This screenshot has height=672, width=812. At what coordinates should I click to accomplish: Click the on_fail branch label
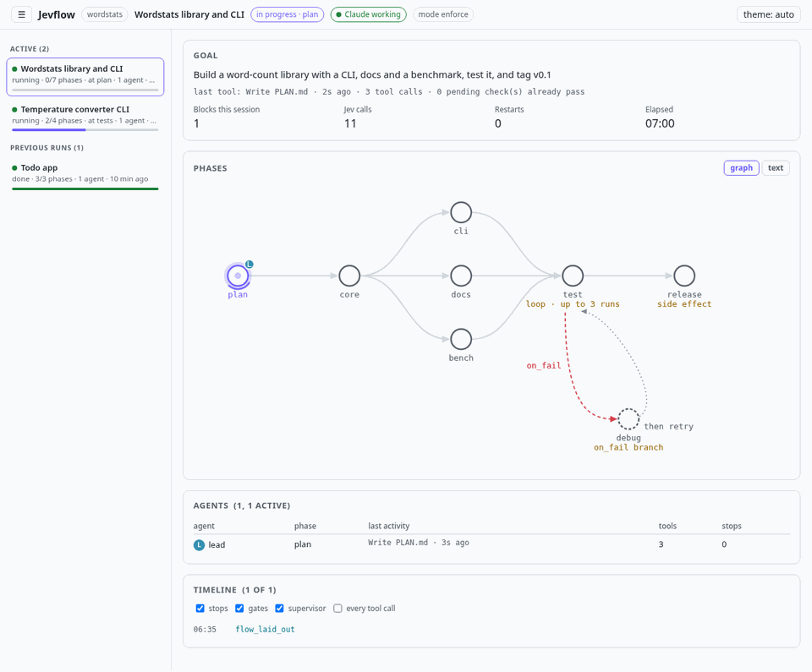pos(628,447)
